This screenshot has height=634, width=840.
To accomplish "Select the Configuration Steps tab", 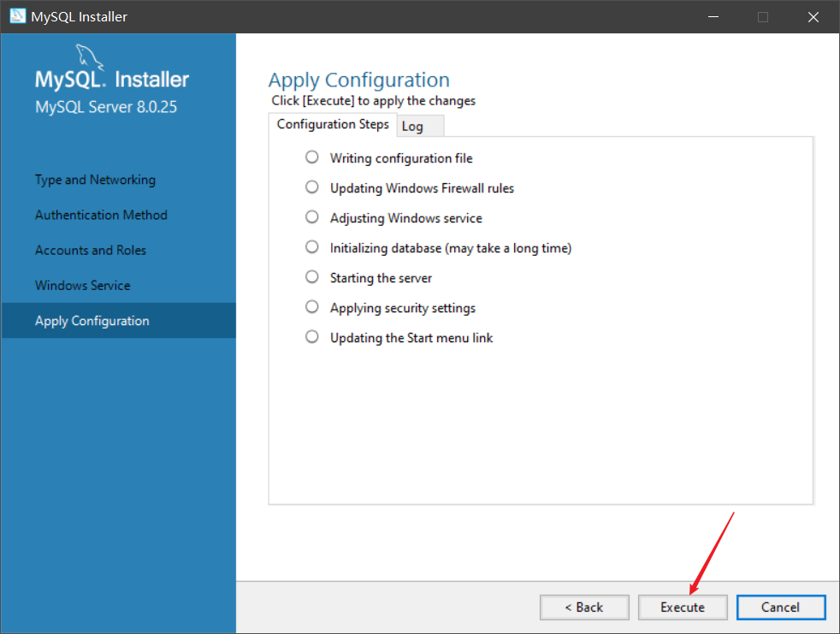I will coord(333,124).
